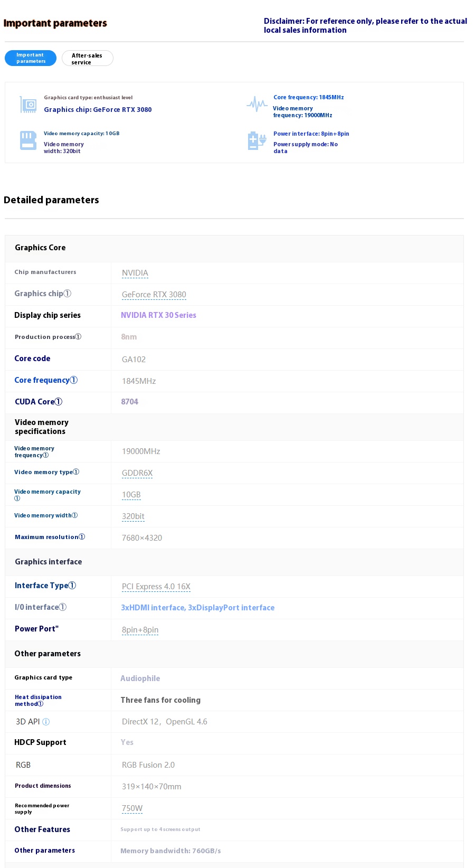Click the 8nm production process value
The image size is (475, 868).
pos(129,337)
